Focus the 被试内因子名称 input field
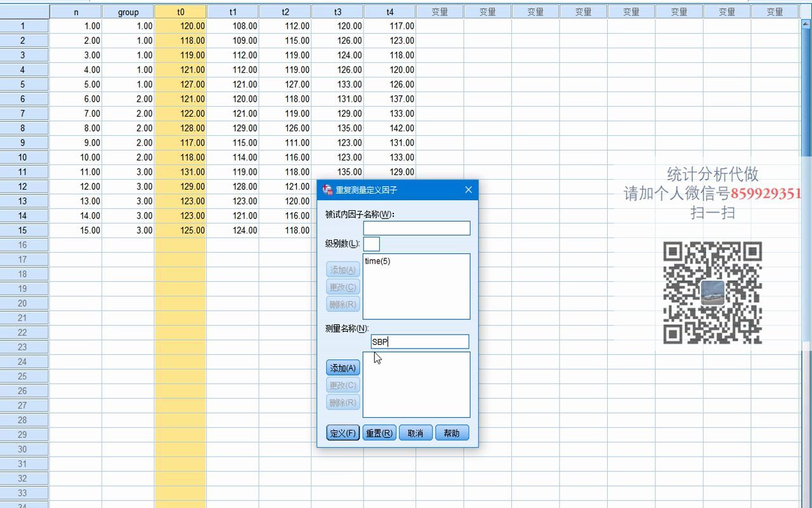The width and height of the screenshot is (812, 508). tap(417, 228)
